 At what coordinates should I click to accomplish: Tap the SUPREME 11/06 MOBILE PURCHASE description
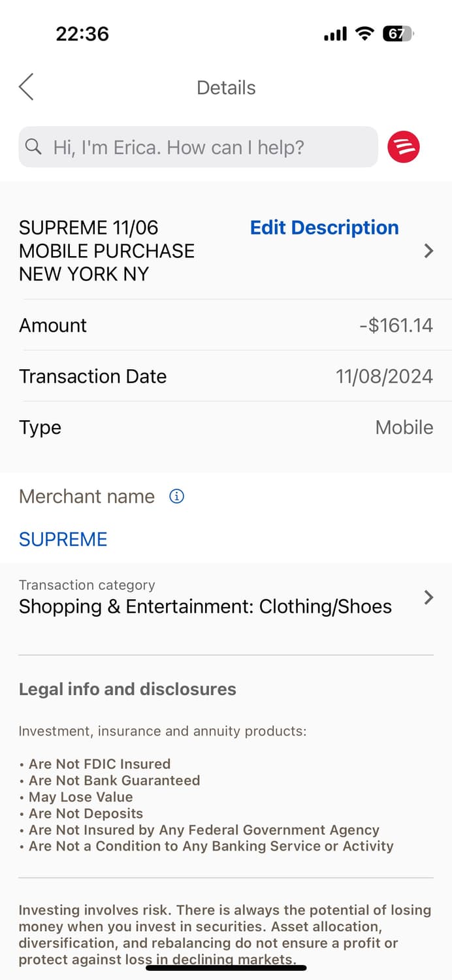(107, 251)
